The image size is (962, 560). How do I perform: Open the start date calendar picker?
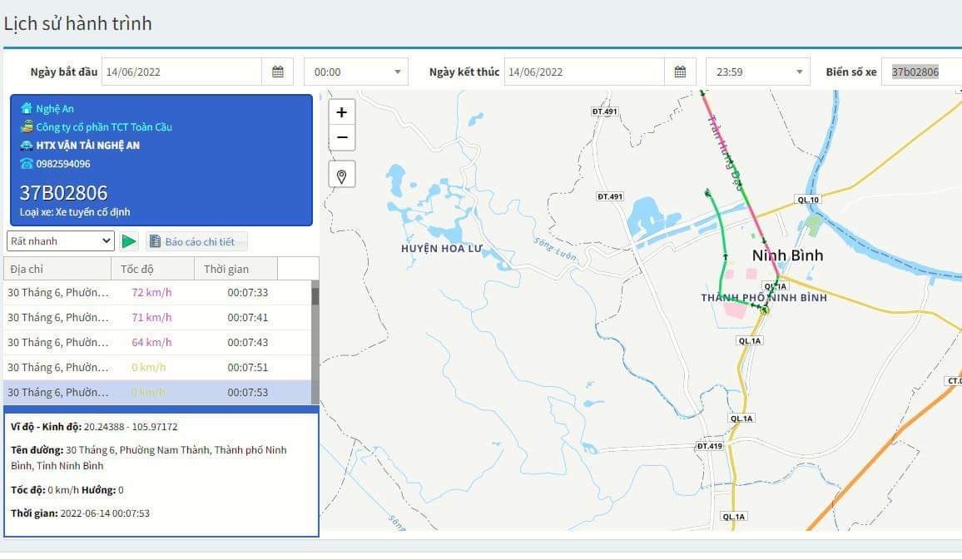click(x=277, y=72)
